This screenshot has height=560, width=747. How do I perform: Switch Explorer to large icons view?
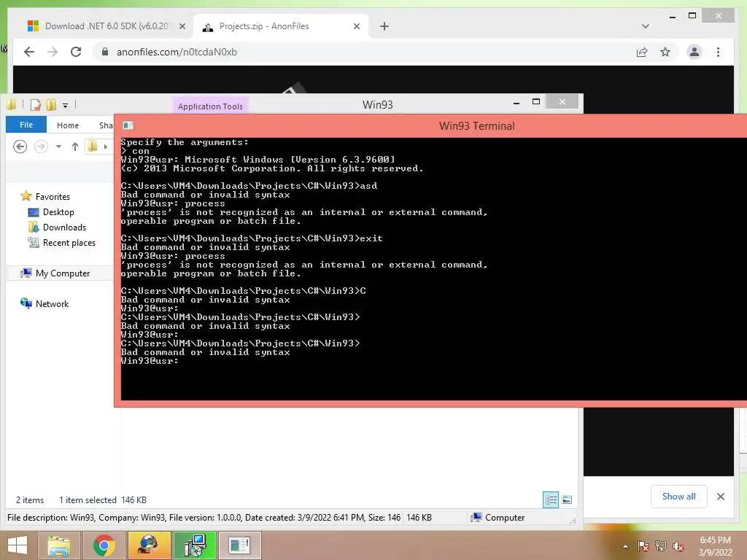(x=566, y=499)
